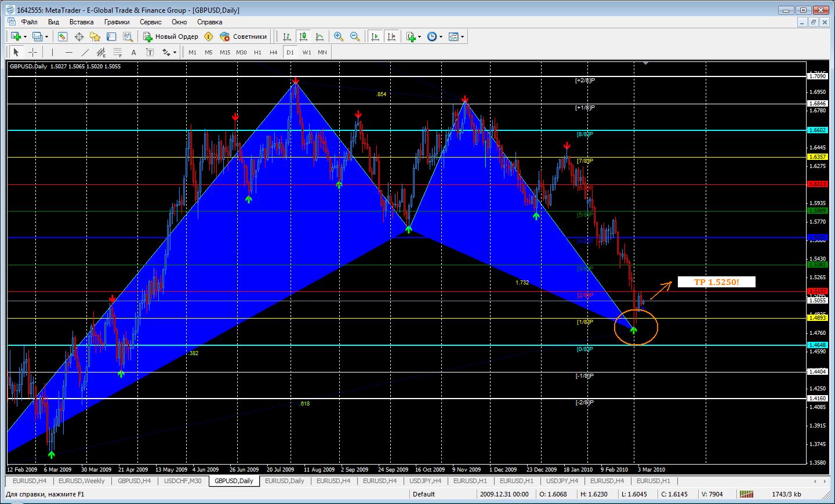The width and height of the screenshot is (835, 504).
Task: Select the M30 timeframe button
Action: coord(241,52)
